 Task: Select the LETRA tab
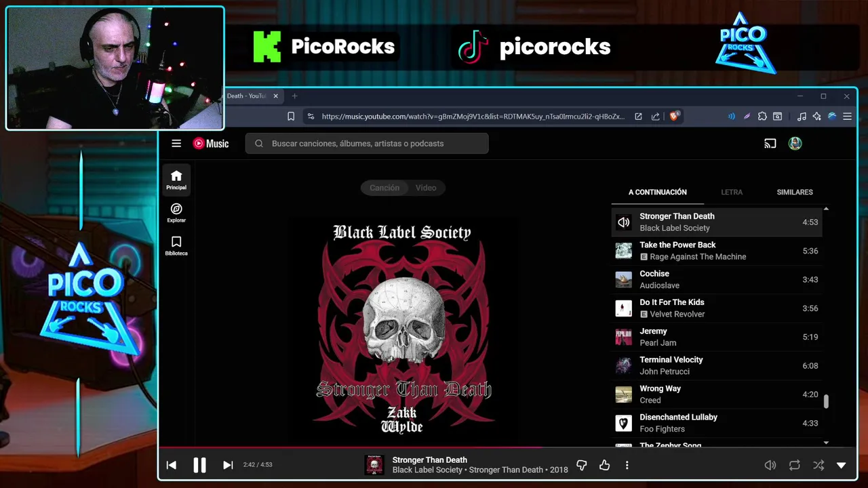point(732,192)
